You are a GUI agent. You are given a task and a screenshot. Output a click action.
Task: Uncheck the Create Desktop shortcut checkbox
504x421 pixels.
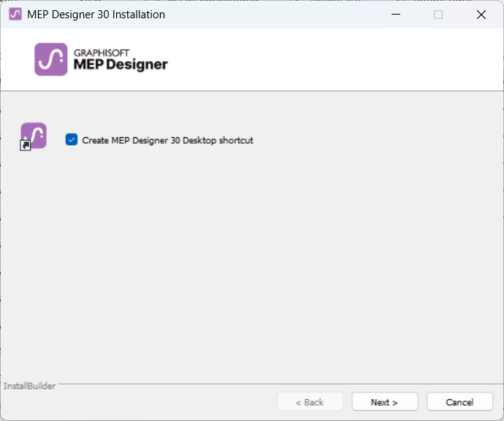point(72,139)
